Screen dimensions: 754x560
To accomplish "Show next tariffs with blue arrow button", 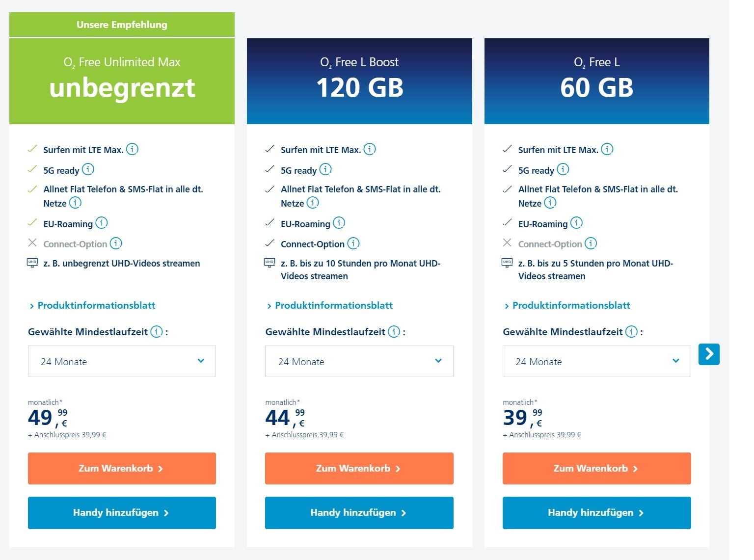I will click(x=709, y=354).
